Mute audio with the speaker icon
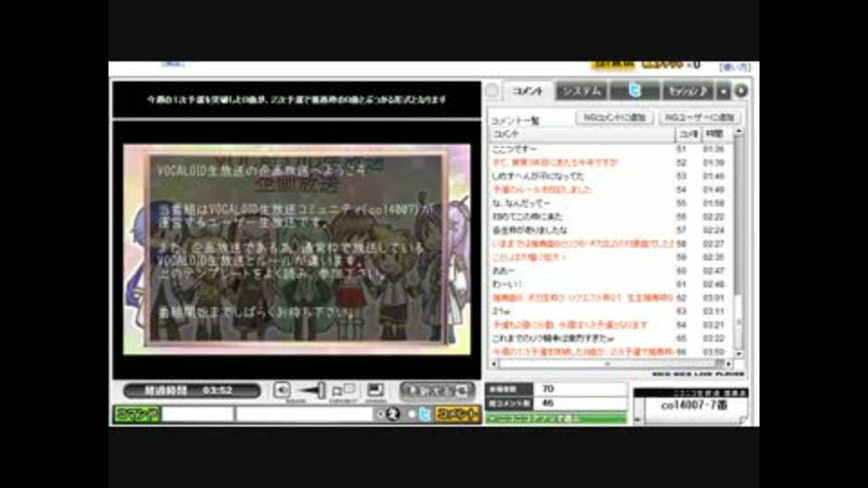 tap(282, 390)
